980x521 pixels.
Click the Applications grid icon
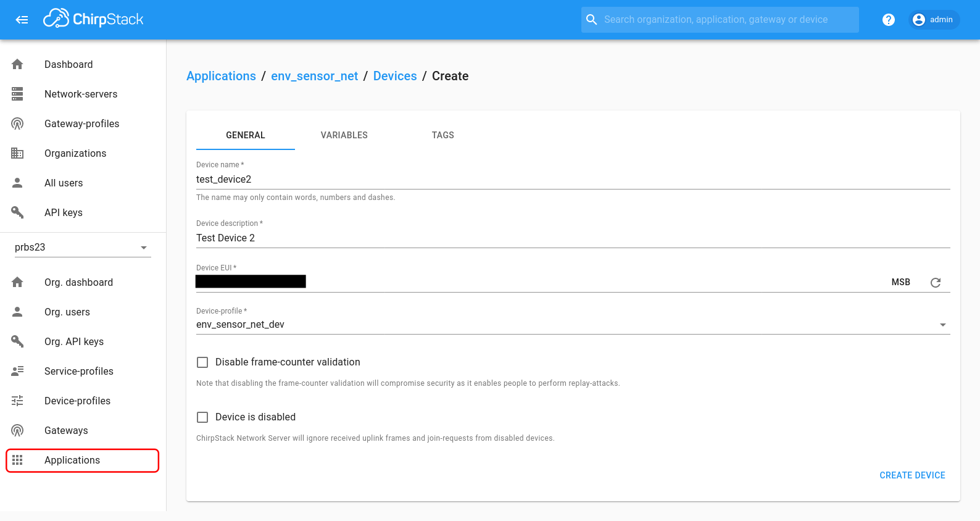tap(17, 460)
